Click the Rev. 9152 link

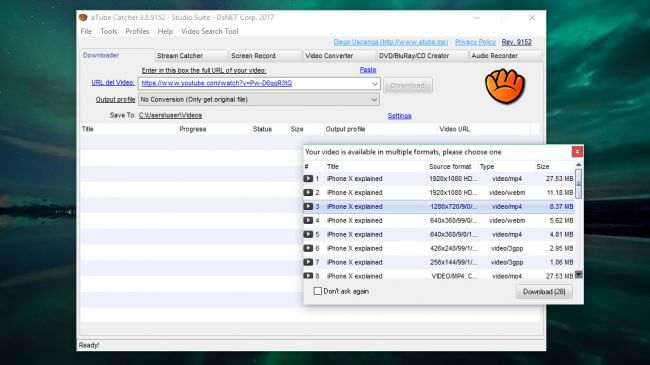click(517, 42)
